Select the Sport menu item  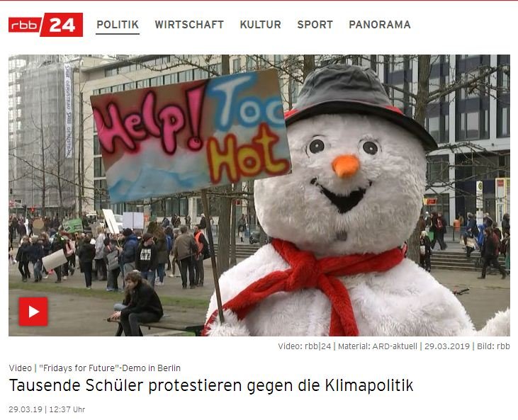pos(315,25)
